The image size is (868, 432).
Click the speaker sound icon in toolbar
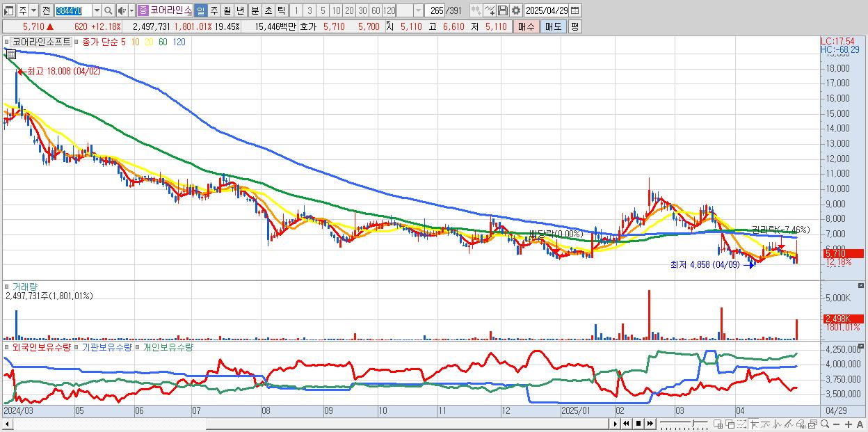click(122, 11)
